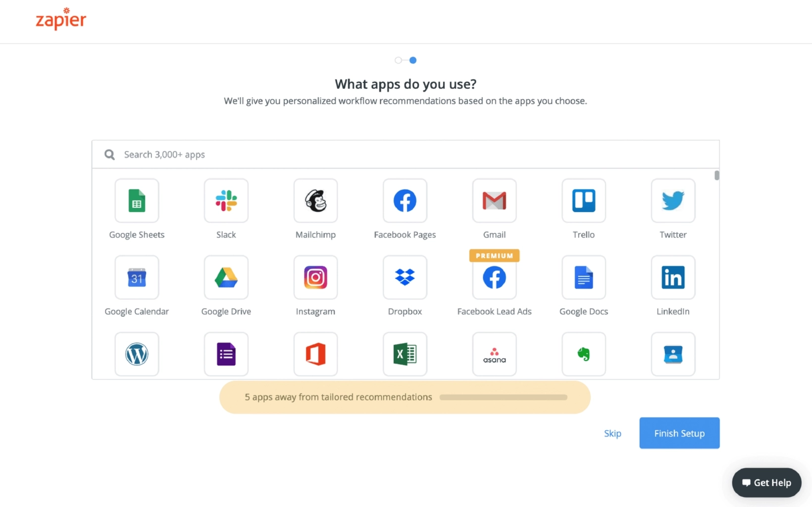
Task: Choose the WordPress app icon
Action: (x=137, y=354)
